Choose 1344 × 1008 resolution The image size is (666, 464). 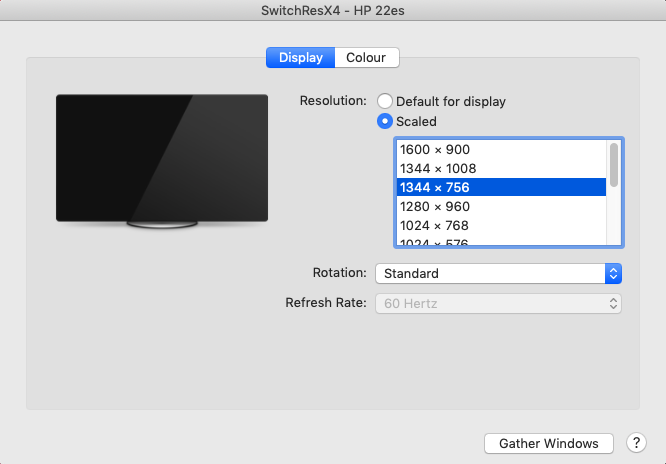(501, 168)
